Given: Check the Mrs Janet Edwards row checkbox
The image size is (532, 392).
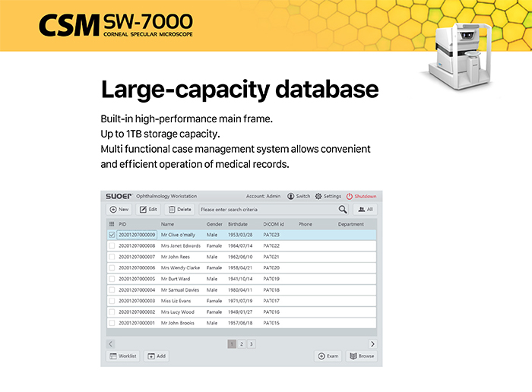Looking at the screenshot, I should [x=112, y=246].
